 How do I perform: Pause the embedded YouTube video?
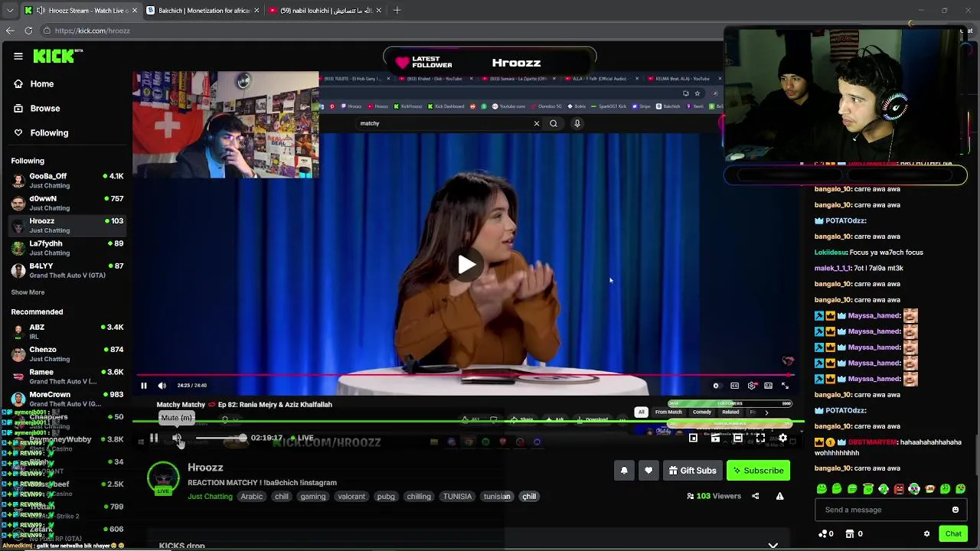click(x=143, y=386)
